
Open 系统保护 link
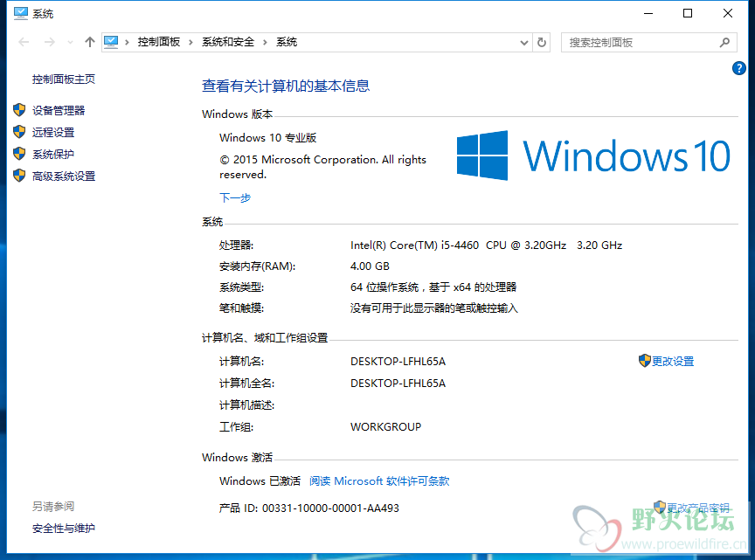click(x=53, y=154)
